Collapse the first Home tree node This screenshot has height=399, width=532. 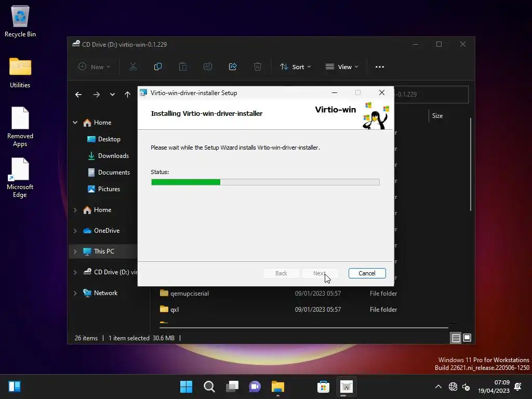(x=75, y=123)
